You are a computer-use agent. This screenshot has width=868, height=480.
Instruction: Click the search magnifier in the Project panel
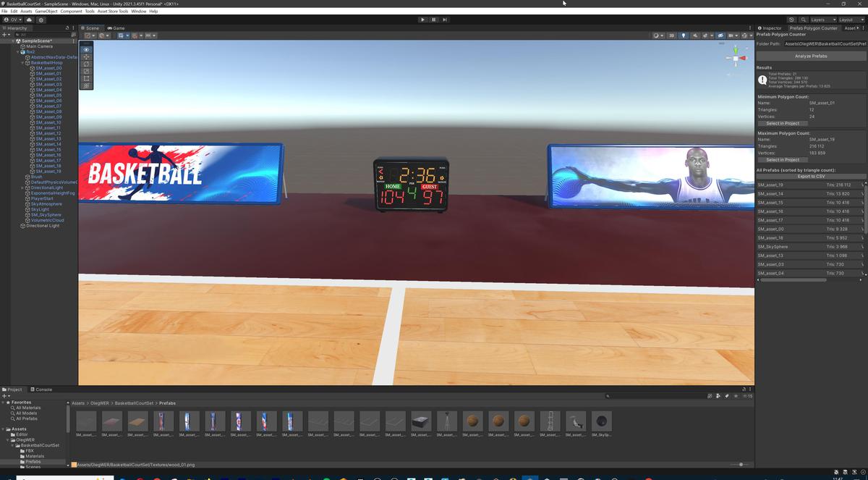click(x=608, y=396)
